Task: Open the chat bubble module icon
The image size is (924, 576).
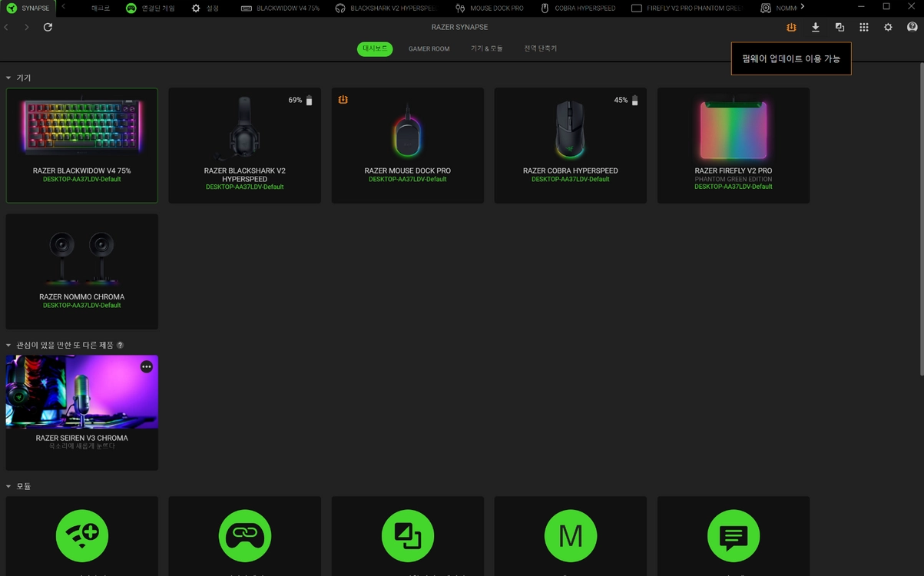Action: (x=734, y=535)
